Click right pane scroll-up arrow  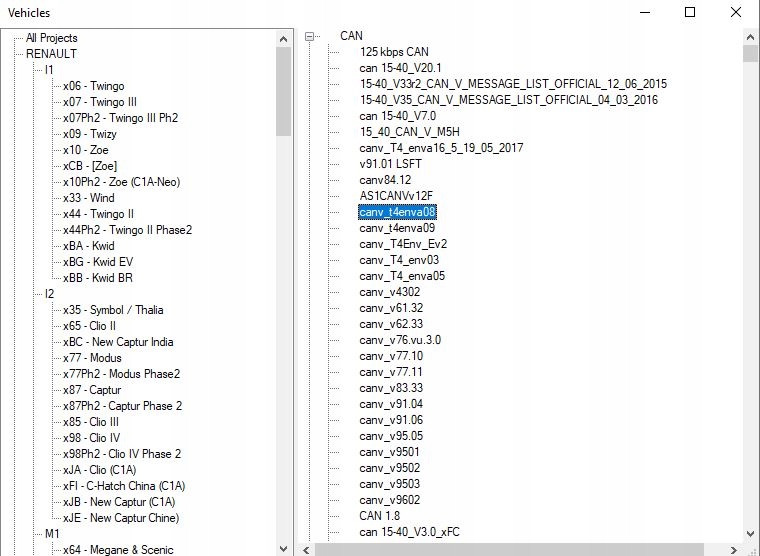click(x=750, y=37)
